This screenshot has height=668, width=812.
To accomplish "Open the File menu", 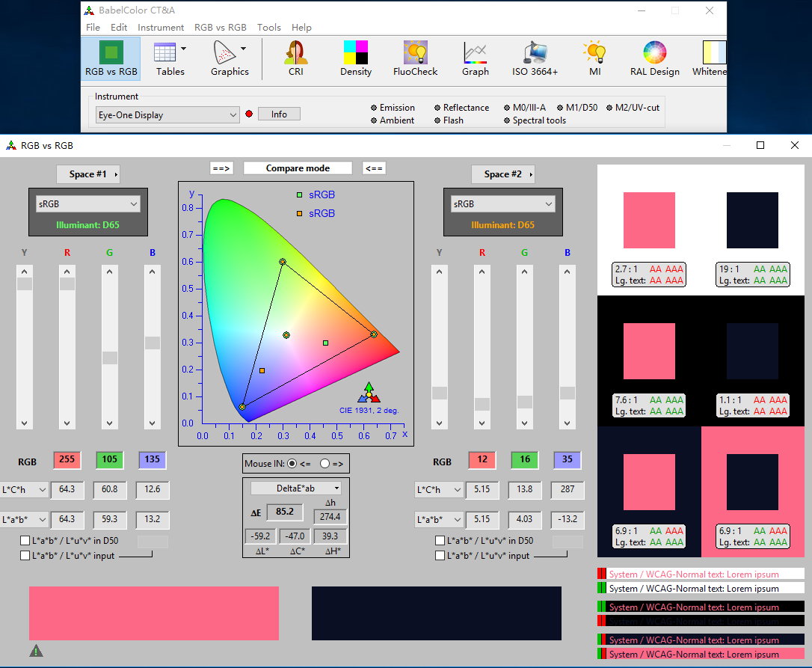I will click(93, 28).
